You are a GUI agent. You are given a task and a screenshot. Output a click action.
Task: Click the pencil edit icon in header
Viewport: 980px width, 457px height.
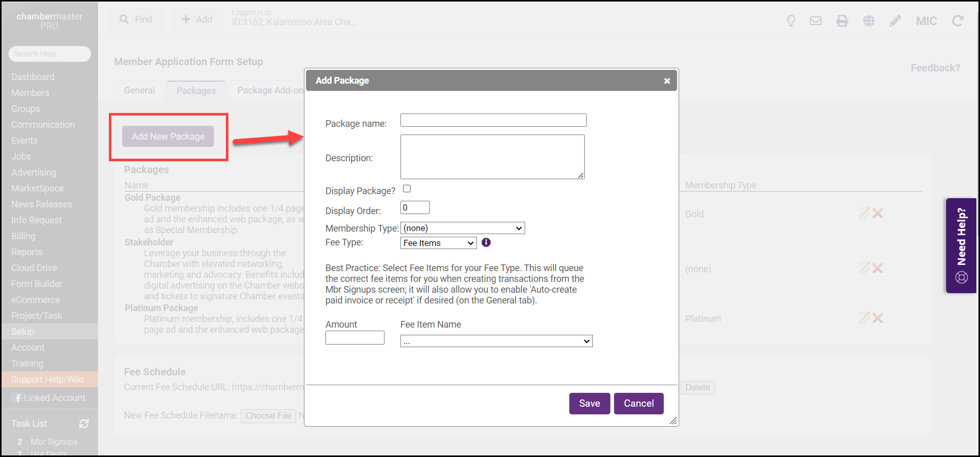point(895,21)
